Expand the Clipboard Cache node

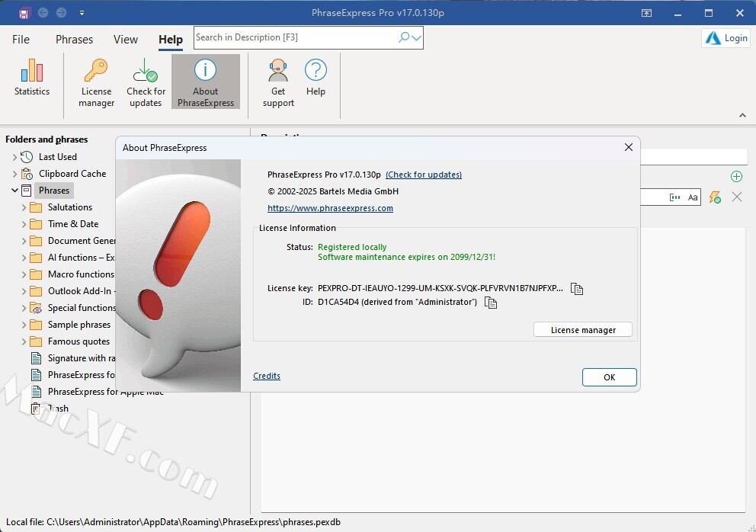pyautogui.click(x=14, y=174)
